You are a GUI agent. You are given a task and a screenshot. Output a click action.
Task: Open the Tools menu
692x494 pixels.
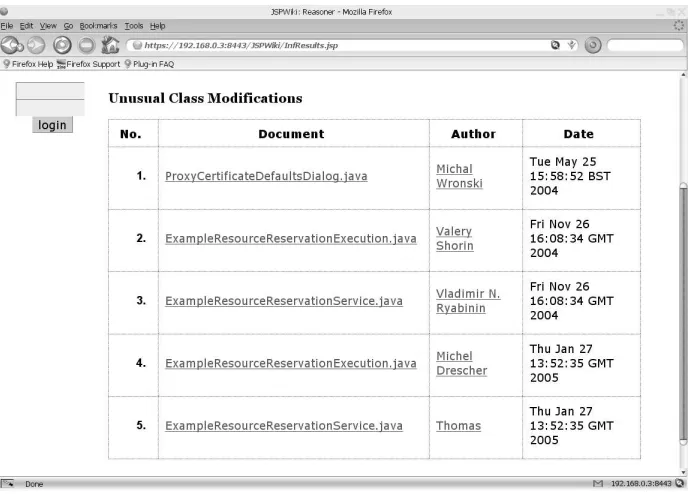[x=134, y=26]
